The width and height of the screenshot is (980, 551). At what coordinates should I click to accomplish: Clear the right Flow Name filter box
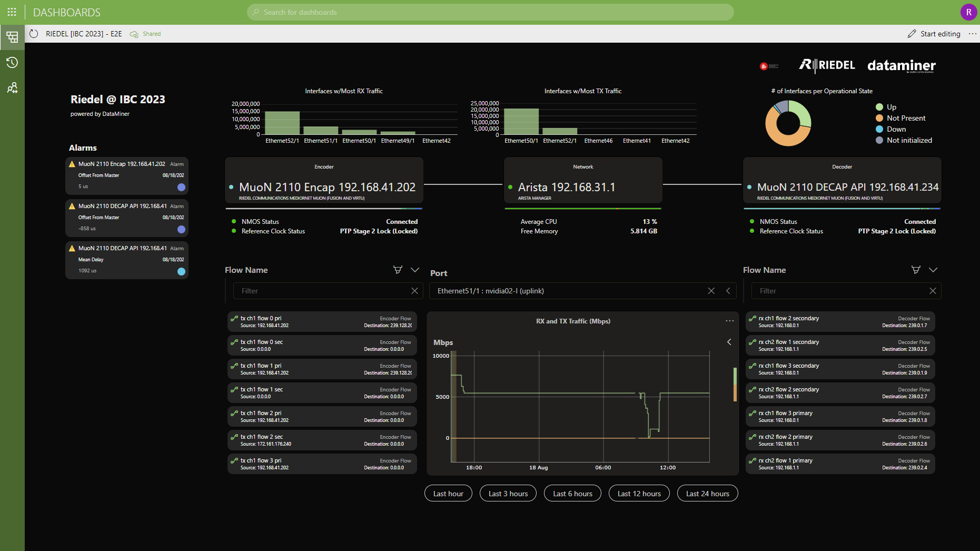pyautogui.click(x=933, y=291)
